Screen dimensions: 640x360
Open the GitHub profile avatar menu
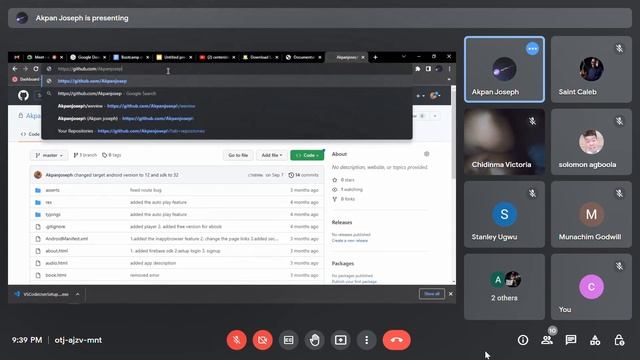(436, 96)
